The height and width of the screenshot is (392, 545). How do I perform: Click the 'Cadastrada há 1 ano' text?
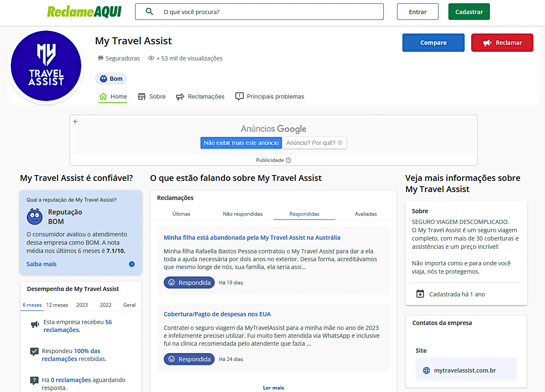pos(457,294)
